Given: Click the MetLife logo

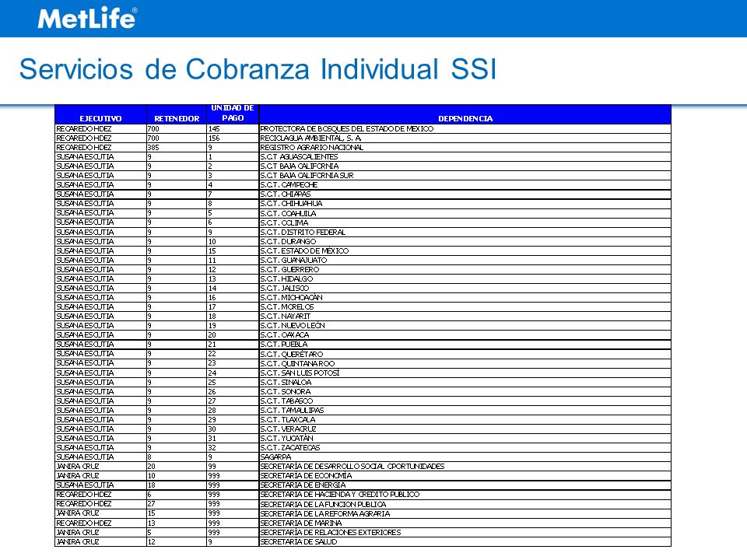Looking at the screenshot, I should point(87,19).
